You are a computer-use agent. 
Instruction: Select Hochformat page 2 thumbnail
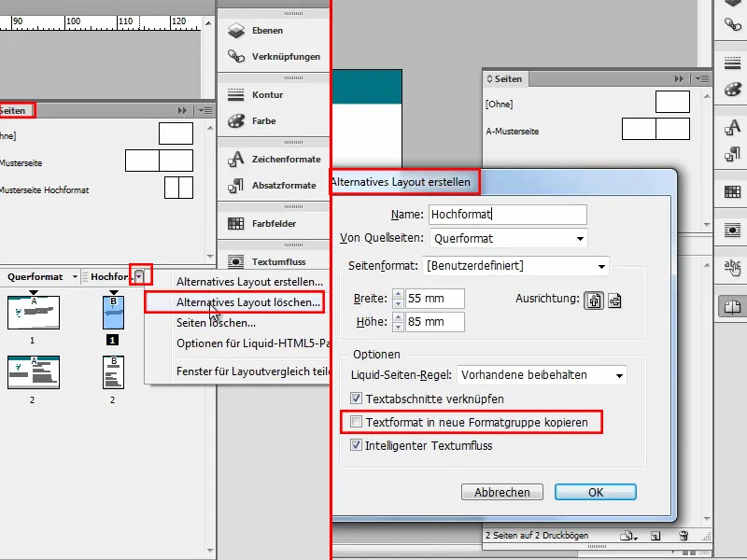[x=113, y=372]
